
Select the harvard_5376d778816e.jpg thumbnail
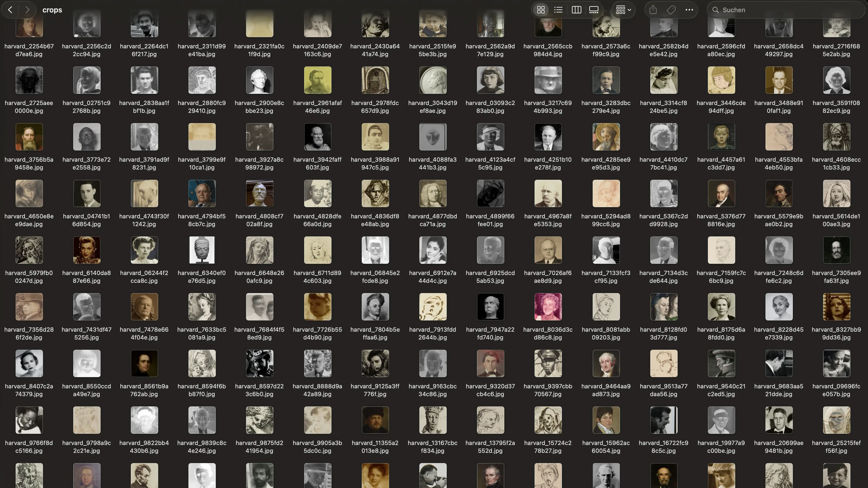click(x=721, y=193)
